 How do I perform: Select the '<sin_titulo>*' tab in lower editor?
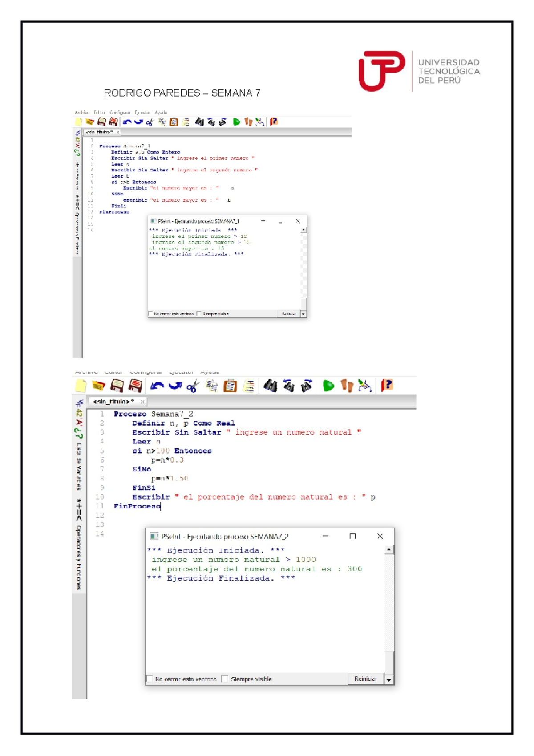[113, 402]
